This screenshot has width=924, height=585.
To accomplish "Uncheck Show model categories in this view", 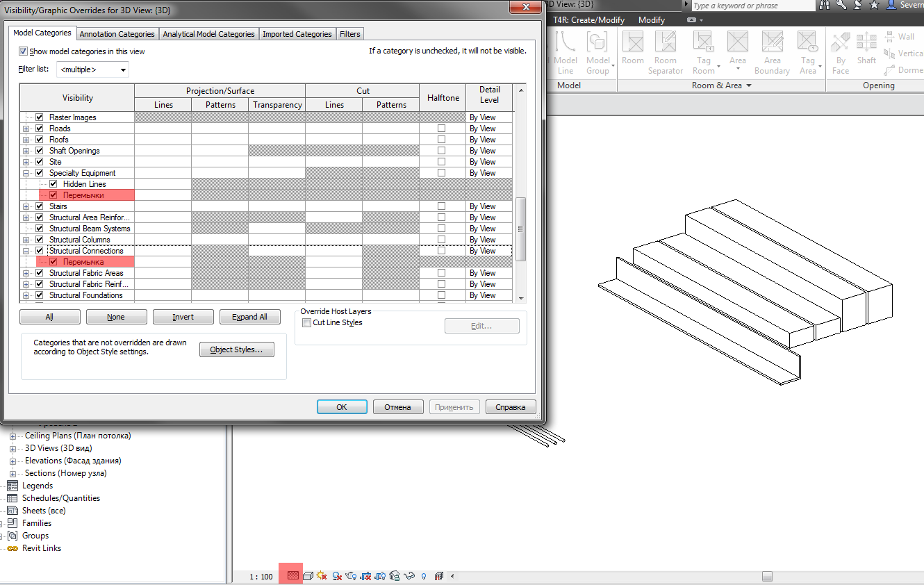I will click(24, 51).
